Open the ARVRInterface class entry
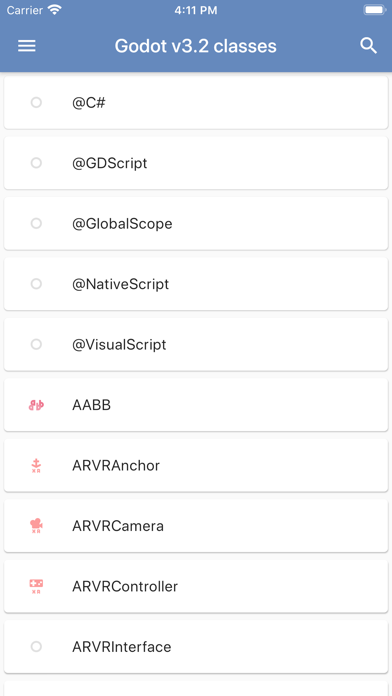392x696 pixels. pos(196,646)
